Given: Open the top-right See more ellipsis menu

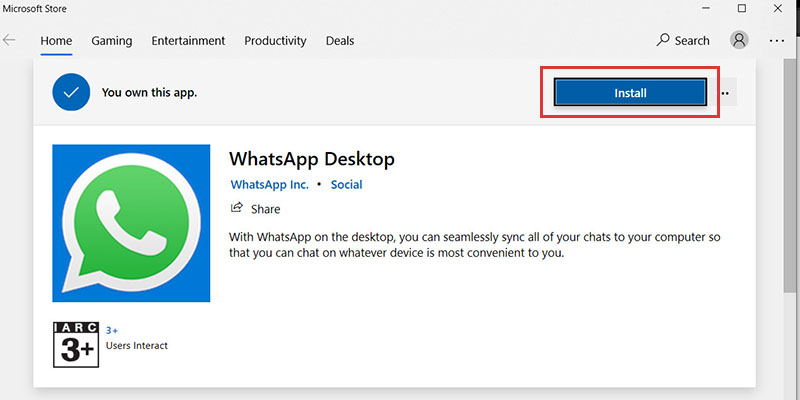Looking at the screenshot, I should pos(777,41).
